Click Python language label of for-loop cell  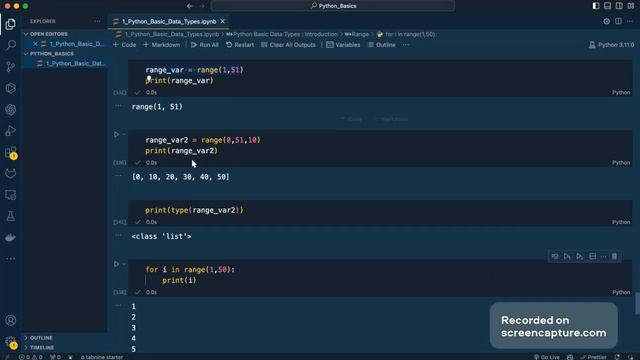pos(621,292)
